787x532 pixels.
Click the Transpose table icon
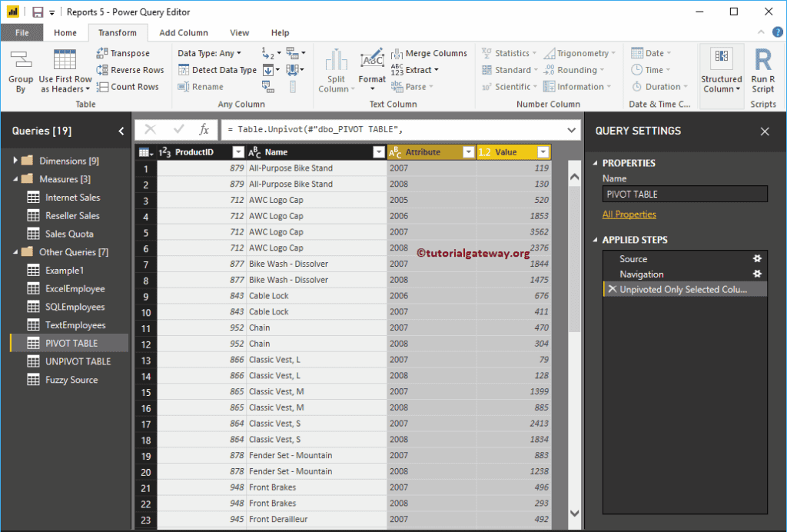[103, 53]
